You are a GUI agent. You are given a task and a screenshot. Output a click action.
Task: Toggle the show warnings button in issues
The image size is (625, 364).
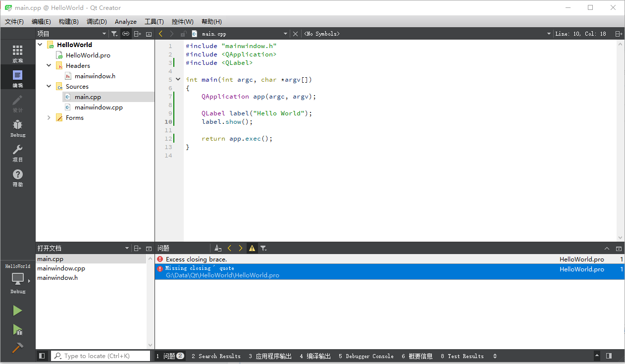pos(252,248)
